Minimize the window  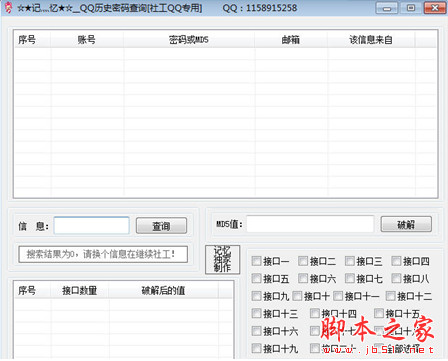[x=387, y=8]
